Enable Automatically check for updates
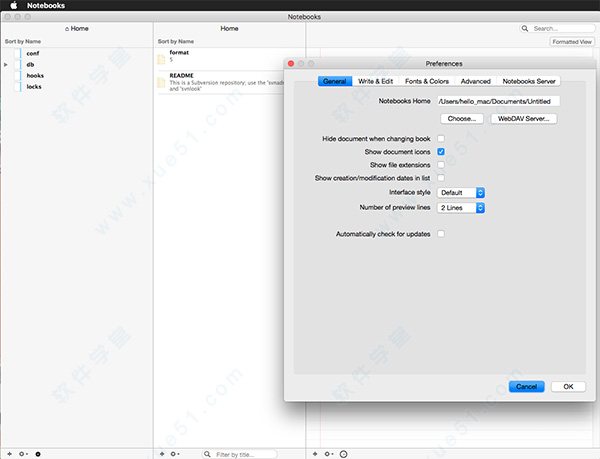The image size is (600, 459). [x=441, y=234]
